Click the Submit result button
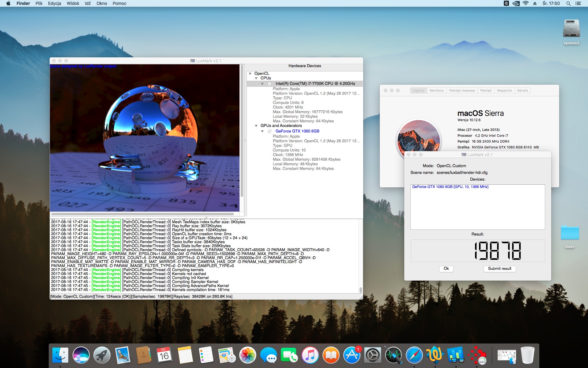The height and width of the screenshot is (368, 588). (499, 269)
